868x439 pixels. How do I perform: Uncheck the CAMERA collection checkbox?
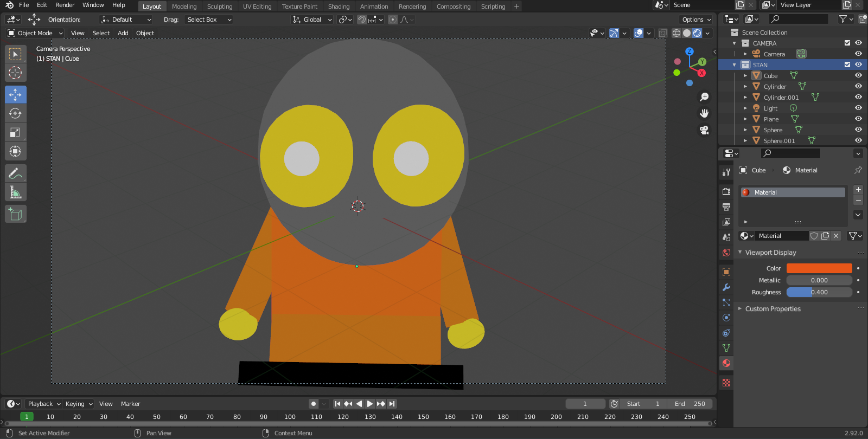[847, 43]
